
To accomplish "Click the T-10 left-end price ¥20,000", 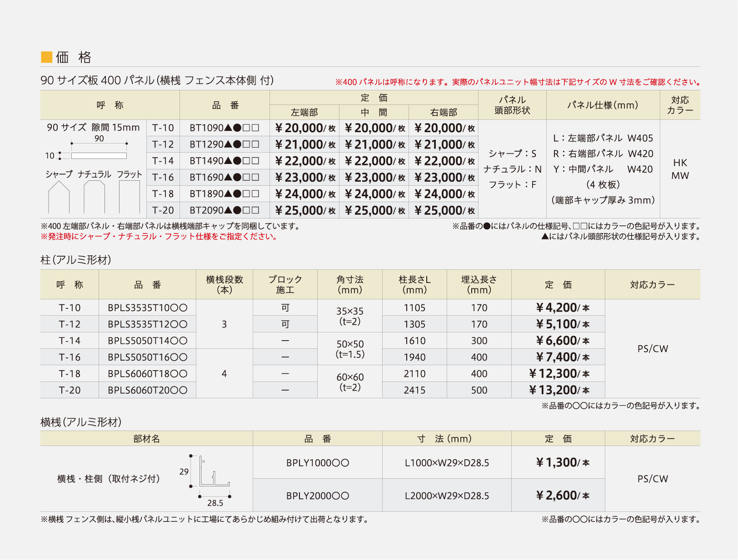I will (x=305, y=128).
